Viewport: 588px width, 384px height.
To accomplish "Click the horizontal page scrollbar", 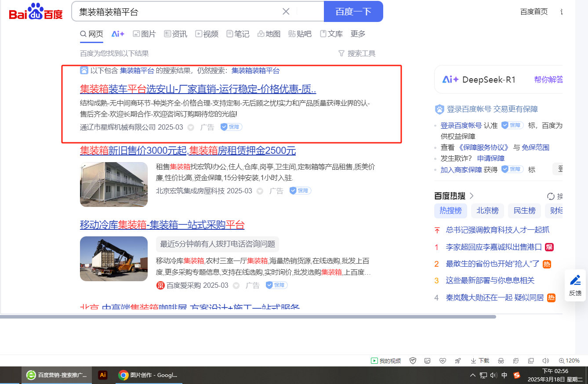I will pyautogui.click(x=248, y=316).
